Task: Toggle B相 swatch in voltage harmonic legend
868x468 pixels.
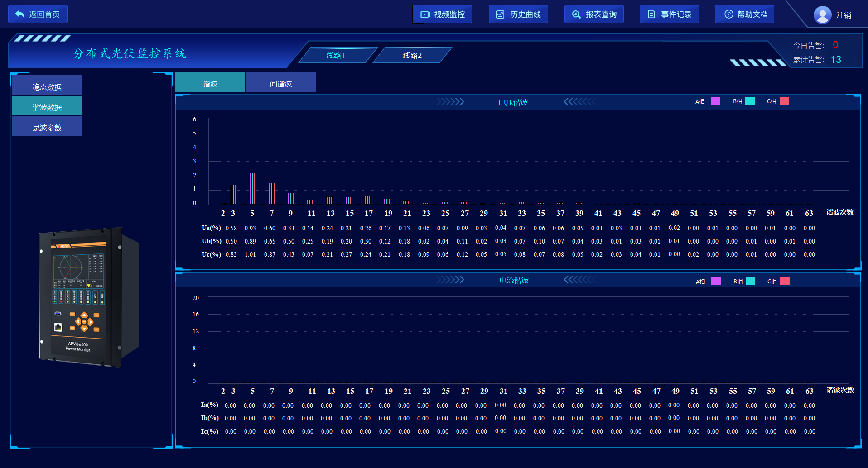Action: point(750,101)
